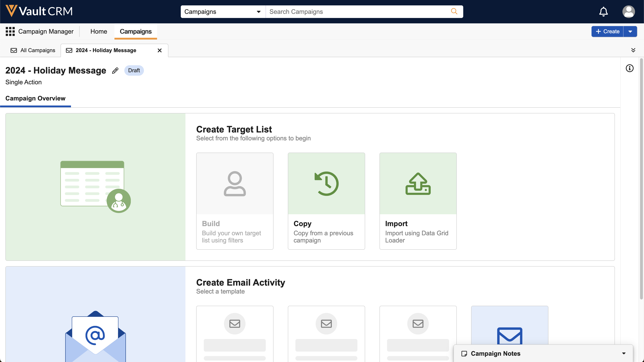644x362 pixels.
Task: Close the 2024 - Holiday Message tab
Action: tap(160, 51)
